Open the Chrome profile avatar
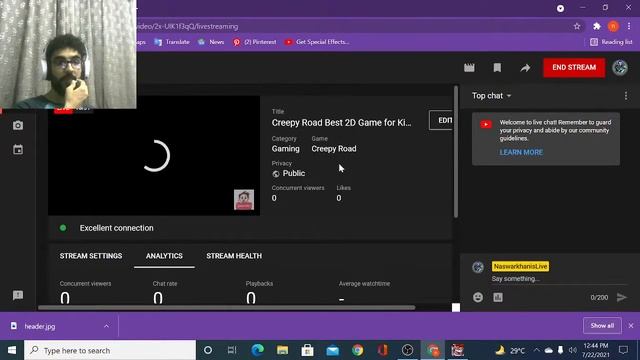 click(613, 27)
